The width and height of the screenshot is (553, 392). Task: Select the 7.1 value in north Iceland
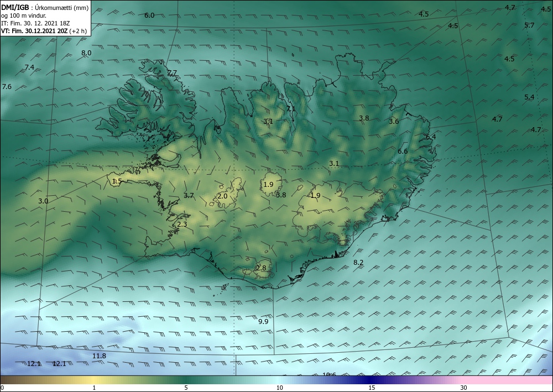(x=291, y=108)
